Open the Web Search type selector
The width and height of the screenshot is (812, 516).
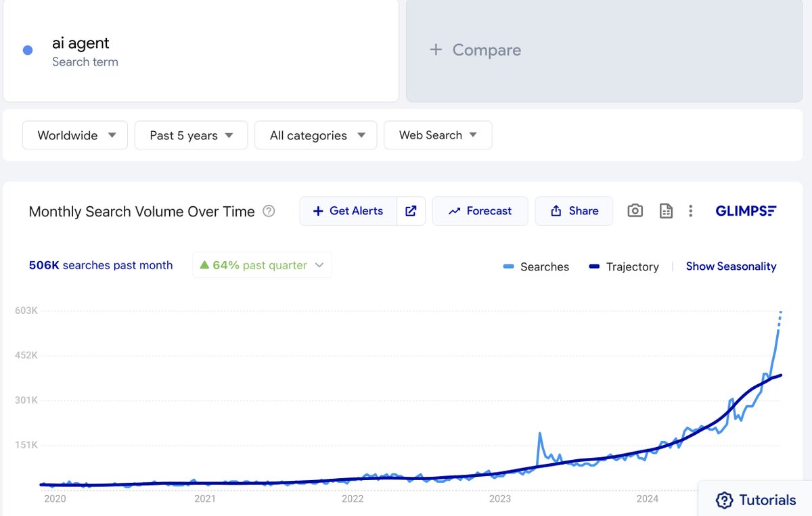coord(437,135)
